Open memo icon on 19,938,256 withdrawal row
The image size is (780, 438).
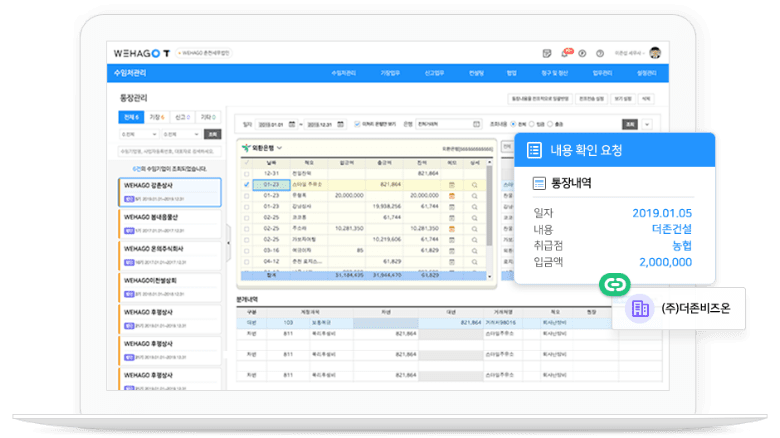452,207
